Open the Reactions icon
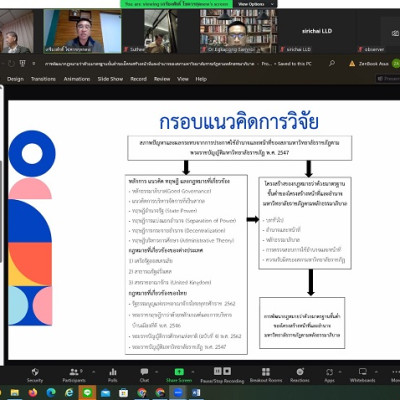400x400 pixels. [300, 372]
